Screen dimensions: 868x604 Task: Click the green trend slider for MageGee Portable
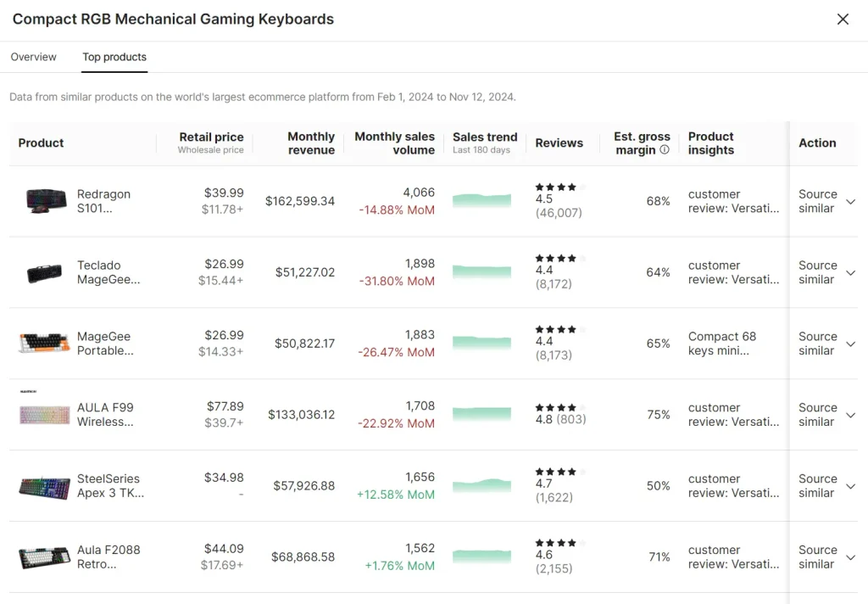tap(482, 344)
